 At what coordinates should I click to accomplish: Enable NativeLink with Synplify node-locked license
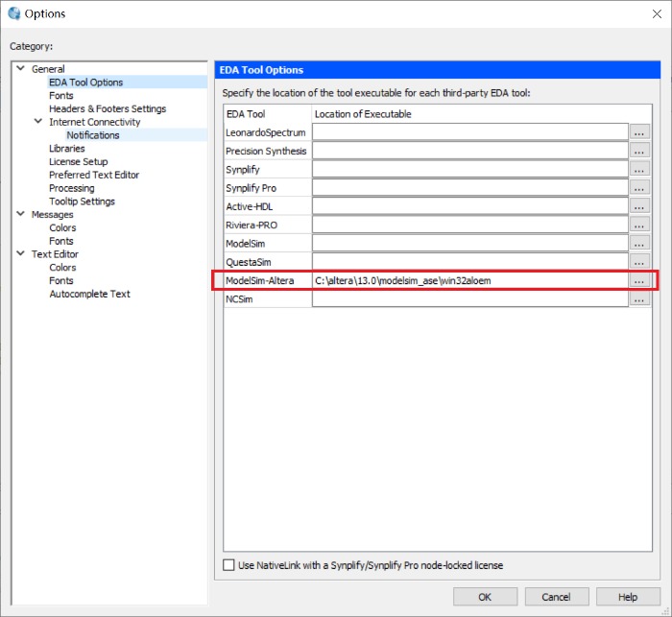point(228,565)
